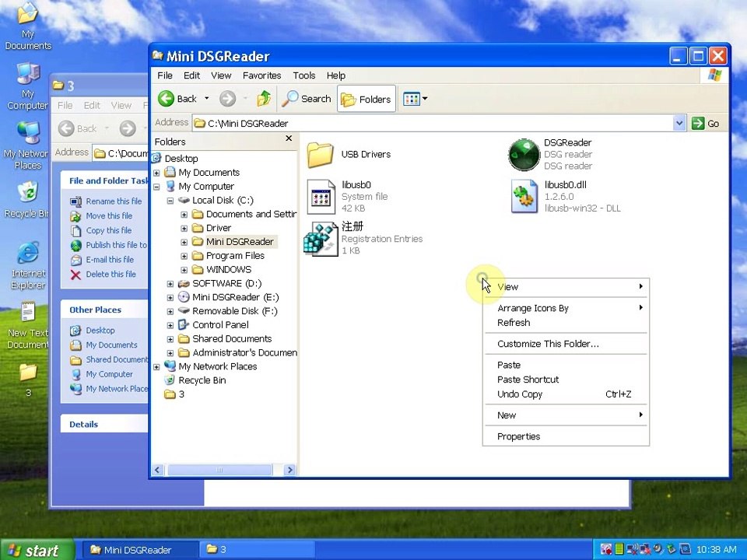Select the 注册 registration entries file icon
The height and width of the screenshot is (560, 747).
click(321, 239)
